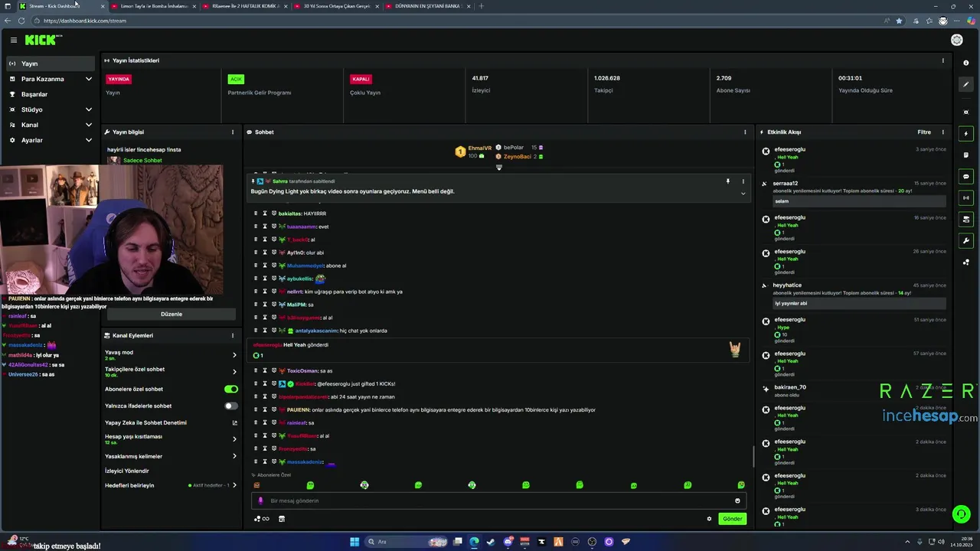This screenshot has width=980, height=551.
Task: Open Yavaş mod settings chevron
Action: (234, 355)
